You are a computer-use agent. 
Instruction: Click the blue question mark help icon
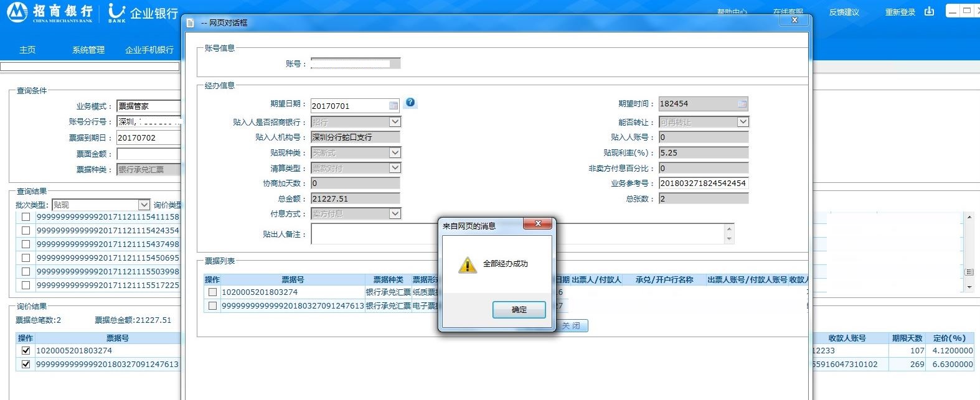click(410, 103)
